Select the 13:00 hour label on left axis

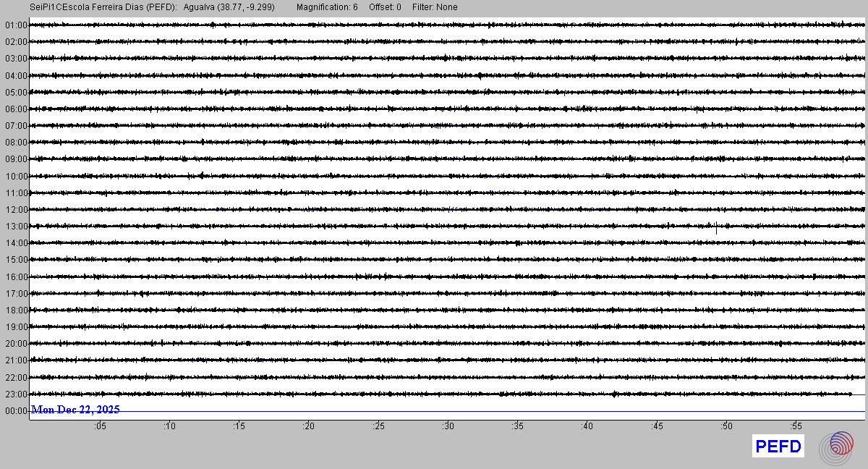[15, 227]
